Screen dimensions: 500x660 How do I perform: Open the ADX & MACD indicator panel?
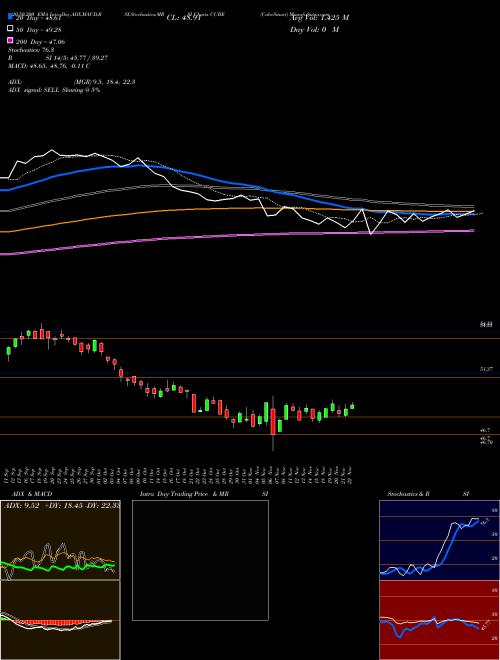60,540
